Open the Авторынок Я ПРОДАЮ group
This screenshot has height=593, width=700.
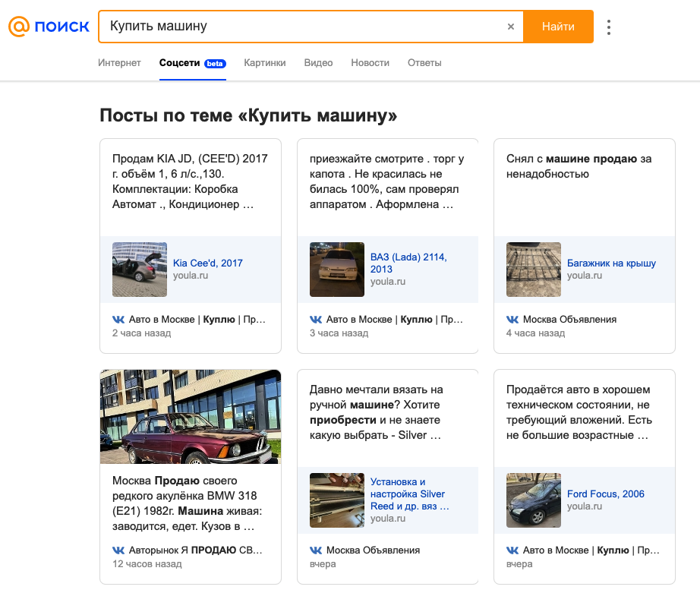pyautogui.click(x=196, y=550)
